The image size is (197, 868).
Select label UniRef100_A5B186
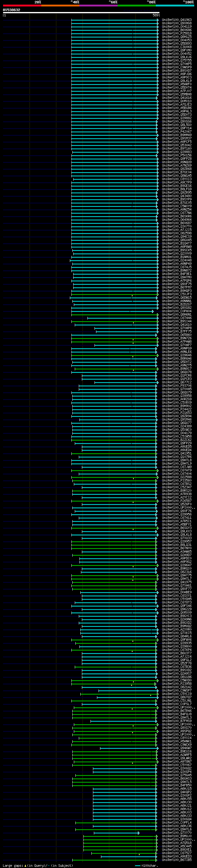(176, 108)
